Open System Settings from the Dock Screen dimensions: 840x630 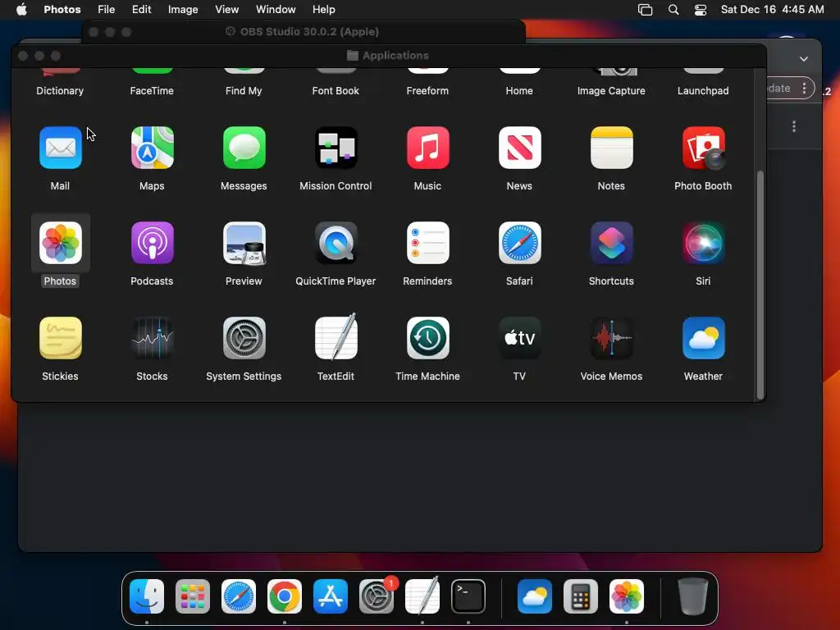[x=377, y=596]
